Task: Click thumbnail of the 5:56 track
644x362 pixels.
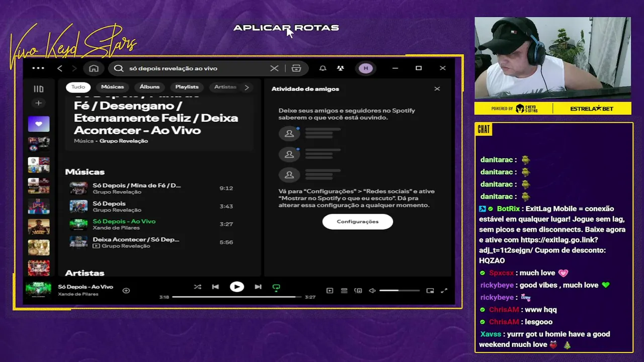Action: (x=78, y=242)
